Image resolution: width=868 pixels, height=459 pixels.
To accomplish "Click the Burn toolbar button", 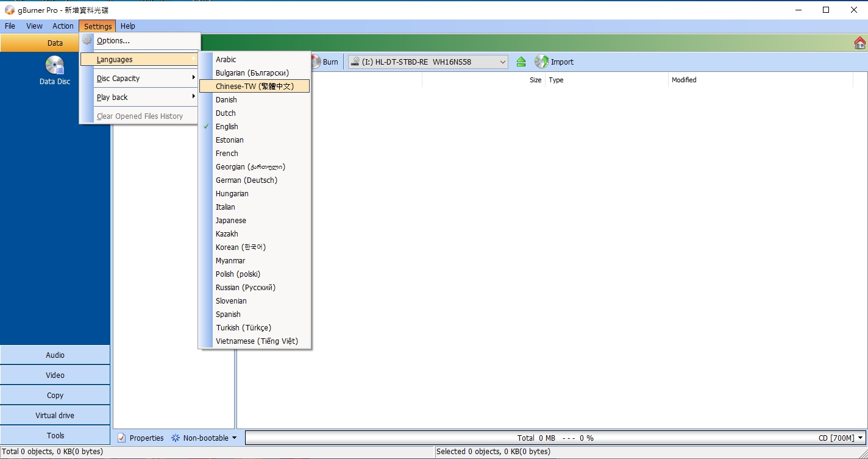I will tap(324, 62).
